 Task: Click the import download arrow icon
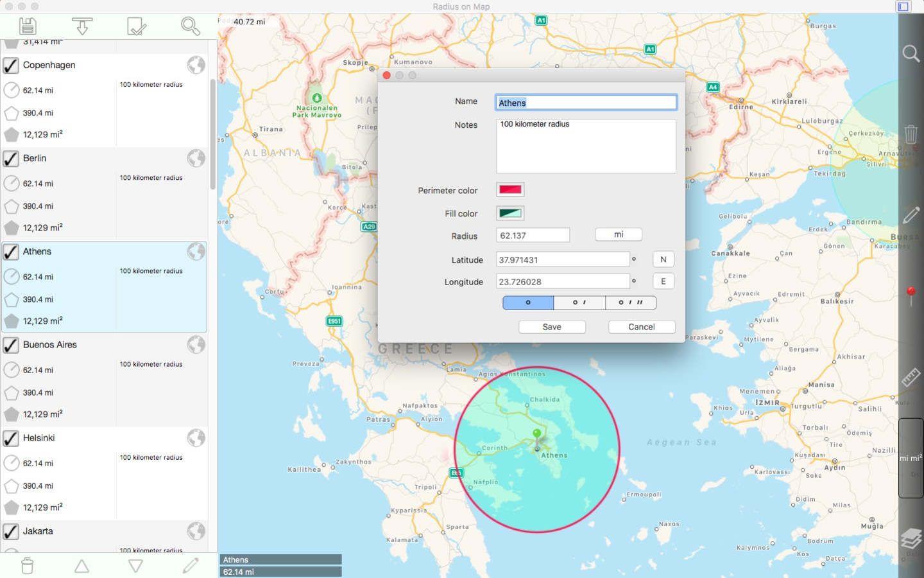click(x=82, y=26)
